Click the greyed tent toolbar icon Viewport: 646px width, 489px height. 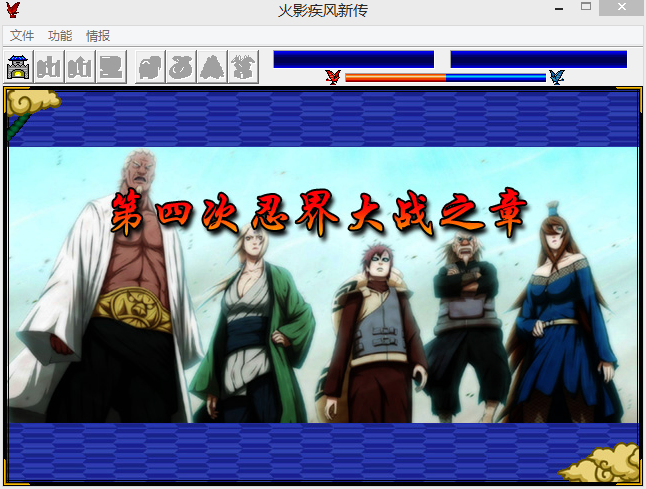point(212,67)
